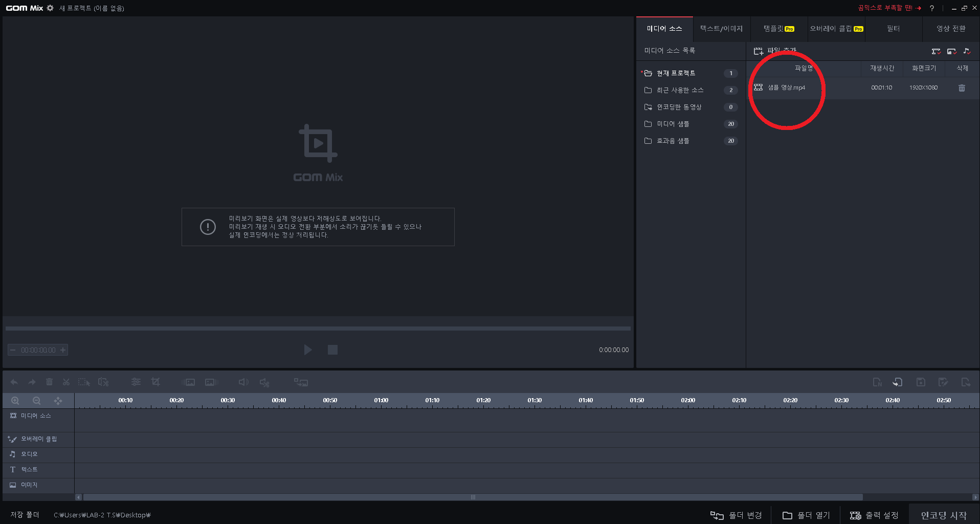This screenshot has width=980, height=524.
Task: Switch to the 영상 전환 tab
Action: [951, 29]
